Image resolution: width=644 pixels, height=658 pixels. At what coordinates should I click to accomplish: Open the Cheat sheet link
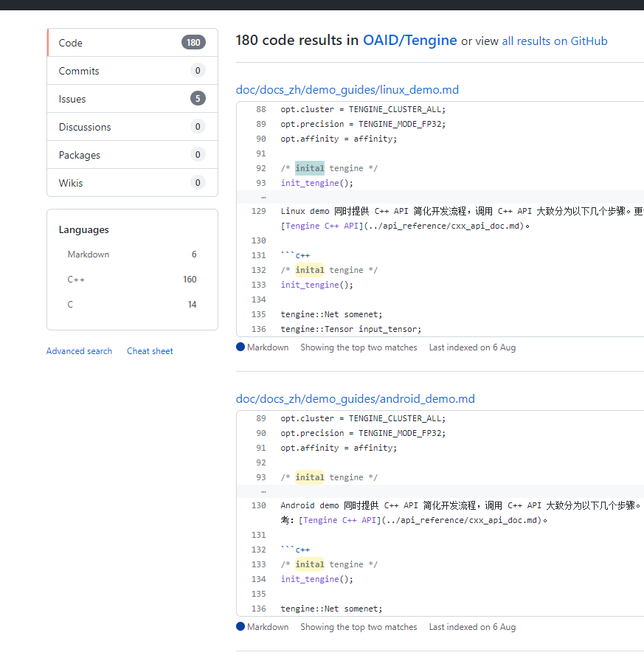tap(150, 351)
